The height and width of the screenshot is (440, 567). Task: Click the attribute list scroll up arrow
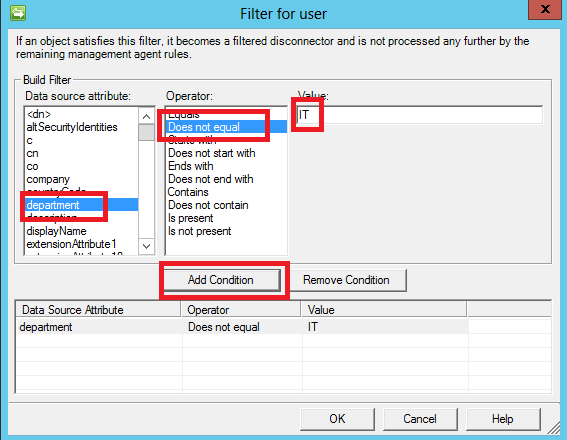146,116
